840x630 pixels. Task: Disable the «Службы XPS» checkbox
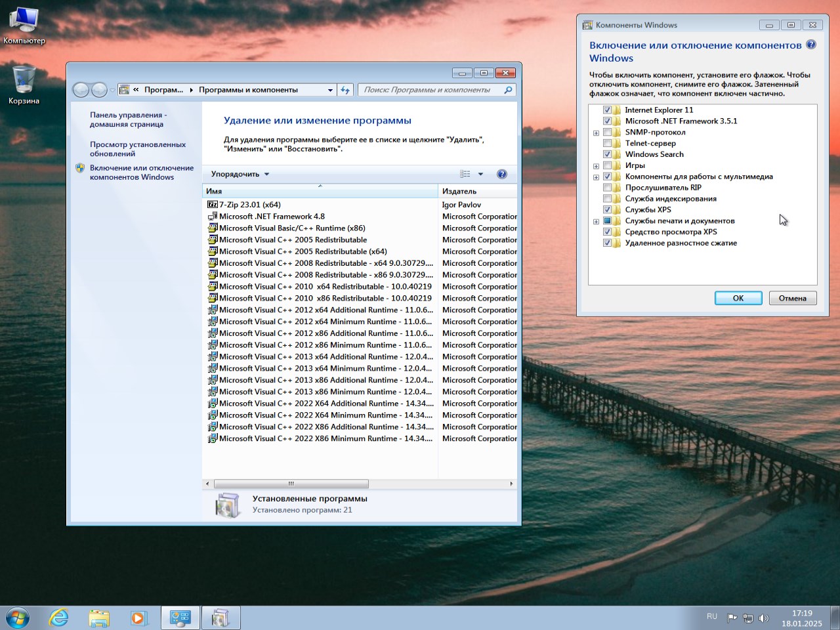(607, 209)
